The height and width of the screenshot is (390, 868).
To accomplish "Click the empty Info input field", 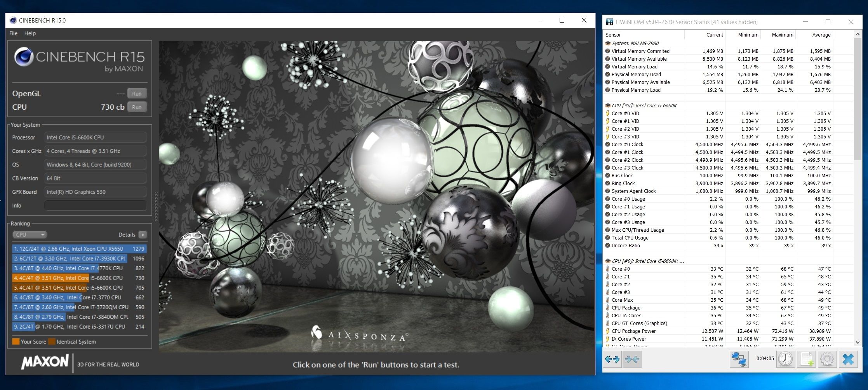I will [96, 205].
